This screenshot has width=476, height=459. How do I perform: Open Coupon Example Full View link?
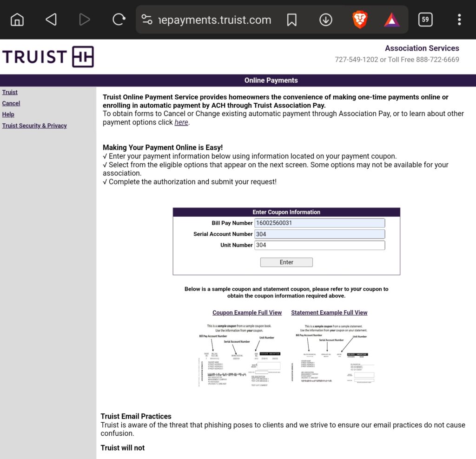click(247, 313)
